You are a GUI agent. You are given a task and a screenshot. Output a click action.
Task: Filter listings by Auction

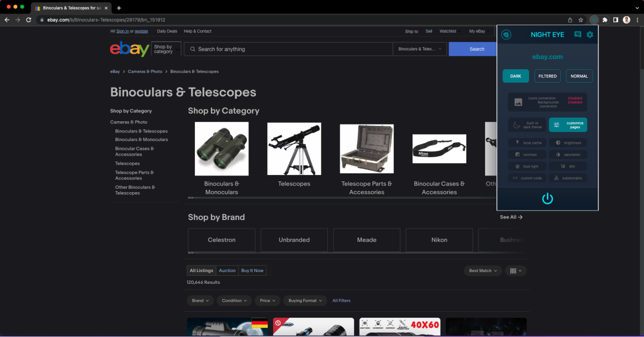[227, 270]
